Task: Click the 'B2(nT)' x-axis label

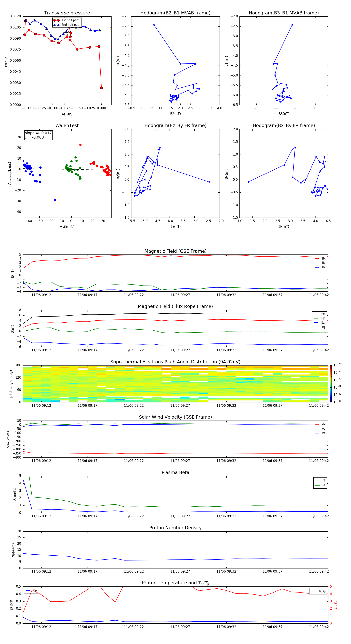Action: (175, 114)
